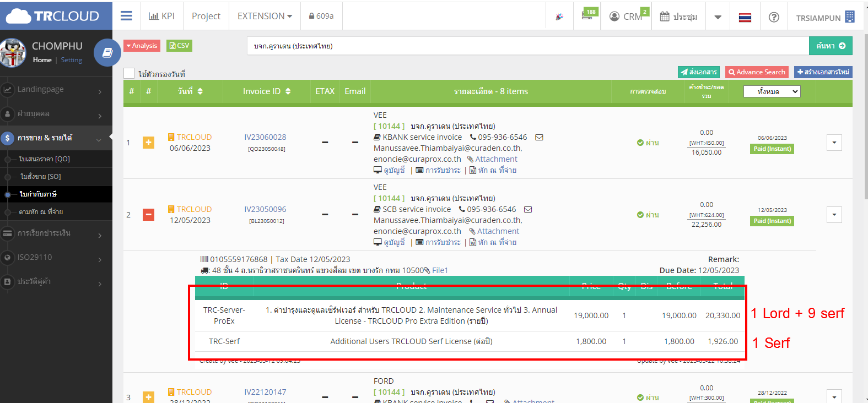Switch language using the Thai flag
Image resolution: width=868 pixels, height=403 pixels.
(x=745, y=17)
